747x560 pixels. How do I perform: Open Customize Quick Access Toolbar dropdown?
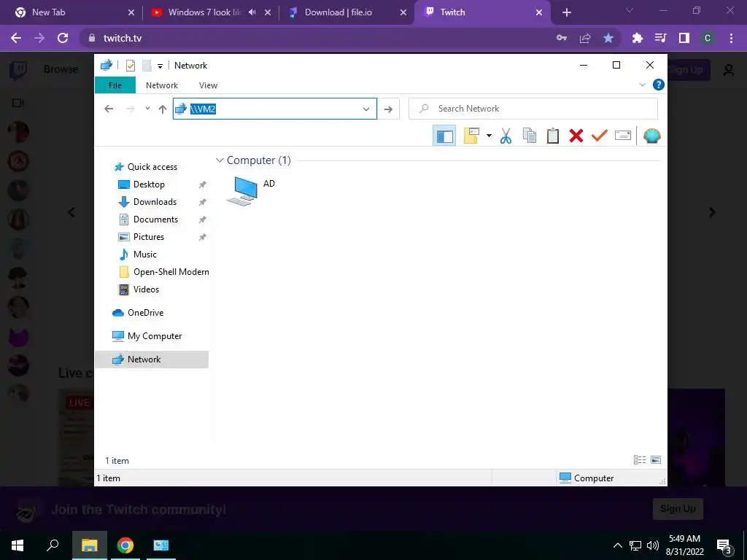(160, 66)
